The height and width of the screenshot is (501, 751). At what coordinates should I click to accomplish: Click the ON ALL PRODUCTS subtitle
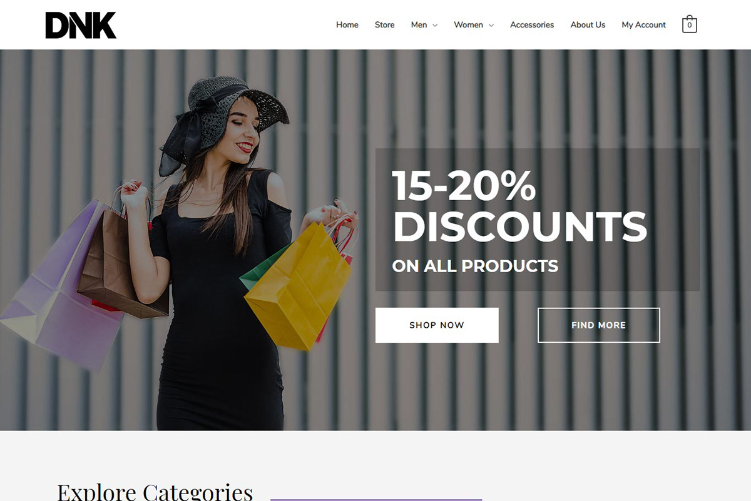coord(475,266)
